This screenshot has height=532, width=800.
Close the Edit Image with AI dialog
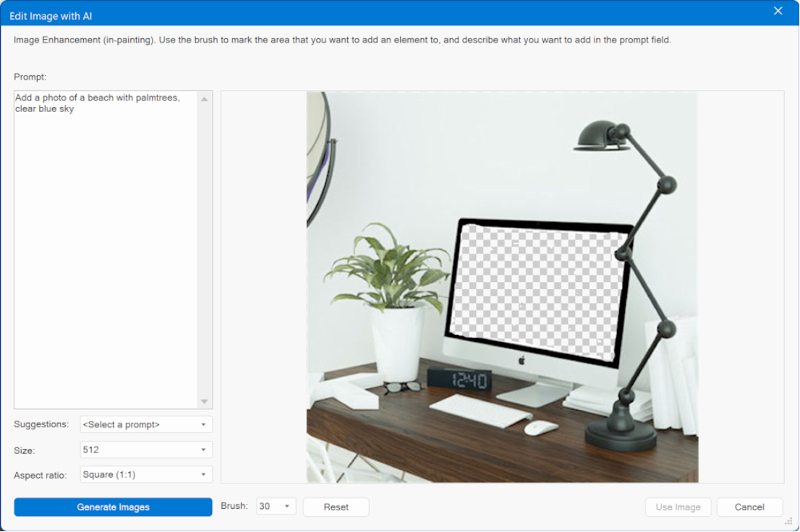(778, 11)
